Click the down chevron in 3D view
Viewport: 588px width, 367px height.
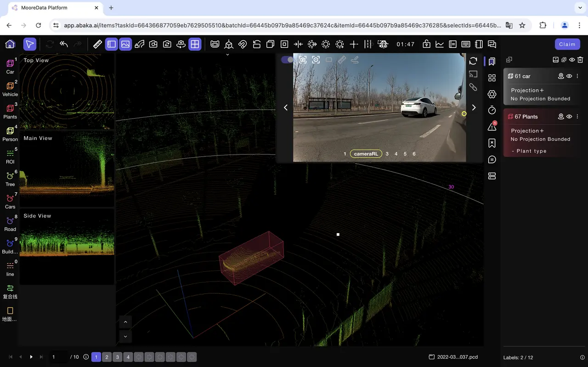coord(125,336)
